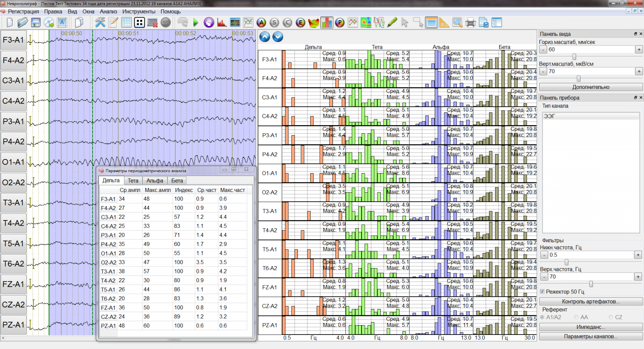
Task: Open the bar chart histogram tool
Action: click(327, 23)
